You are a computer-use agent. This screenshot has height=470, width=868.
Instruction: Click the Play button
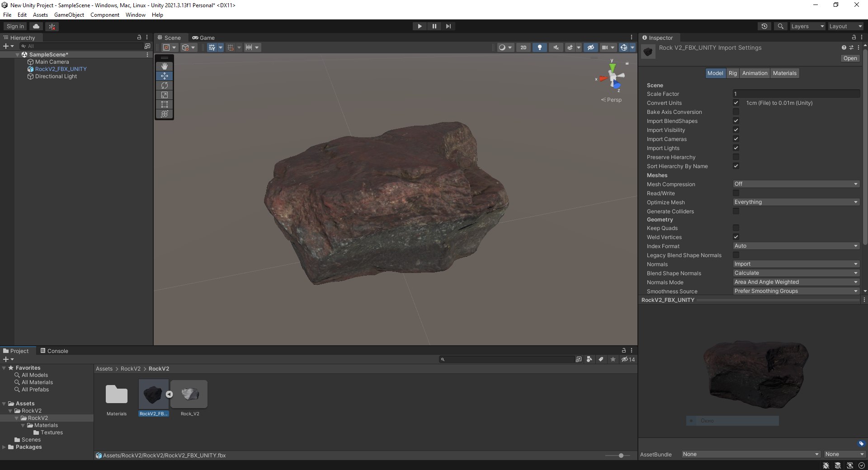click(420, 26)
